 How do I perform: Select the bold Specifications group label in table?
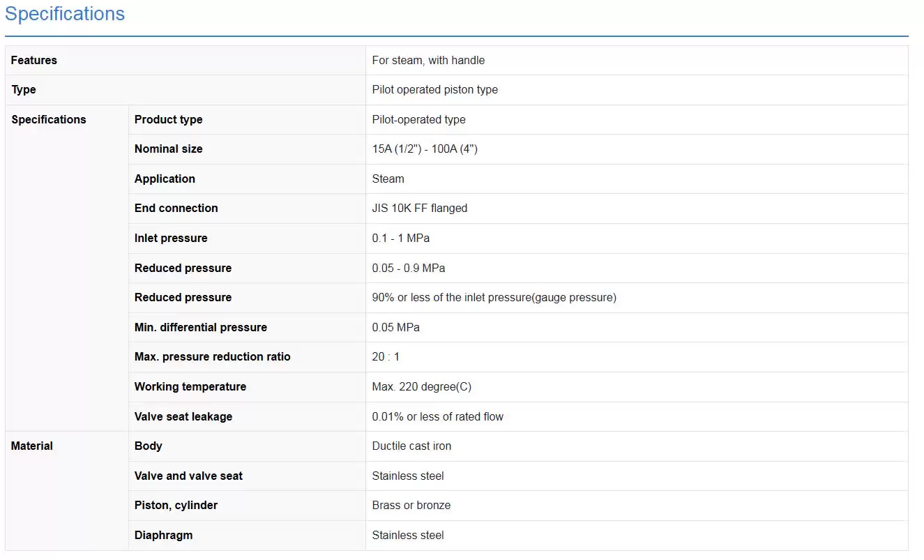coord(49,119)
